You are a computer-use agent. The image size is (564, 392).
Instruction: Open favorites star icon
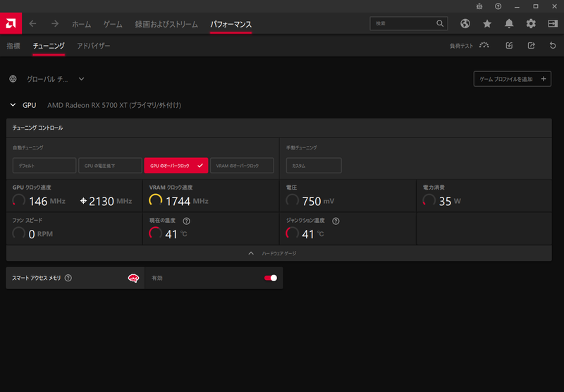[x=487, y=23]
